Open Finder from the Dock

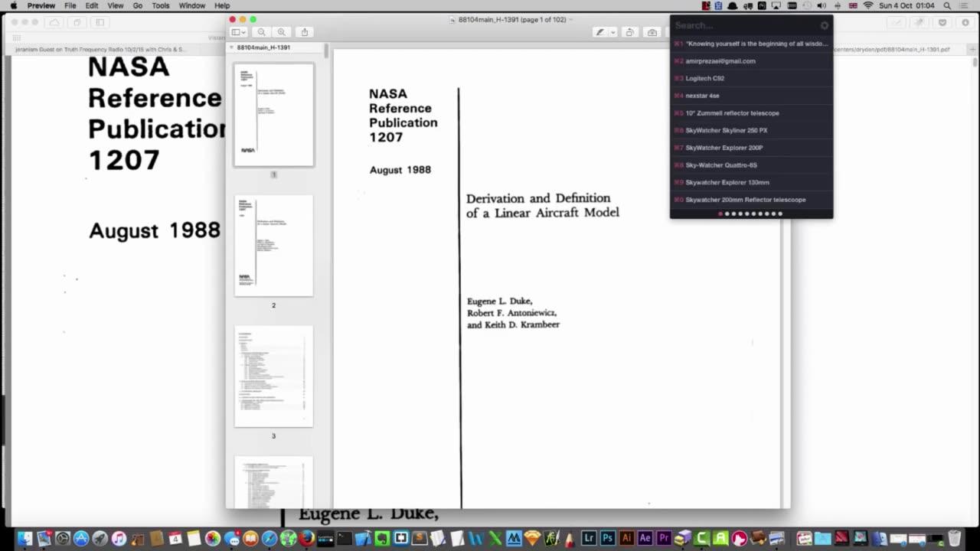click(25, 538)
